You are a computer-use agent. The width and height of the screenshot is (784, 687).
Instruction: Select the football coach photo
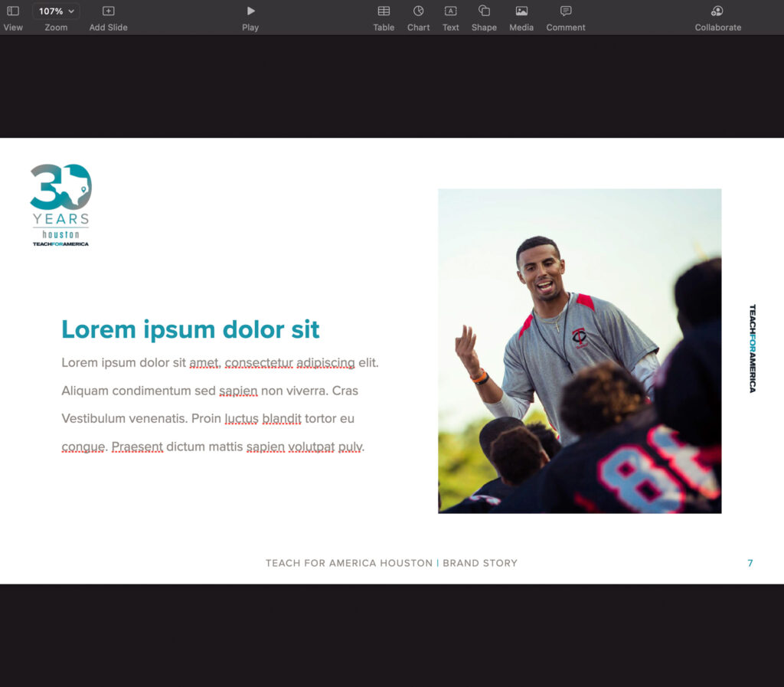tap(579, 350)
